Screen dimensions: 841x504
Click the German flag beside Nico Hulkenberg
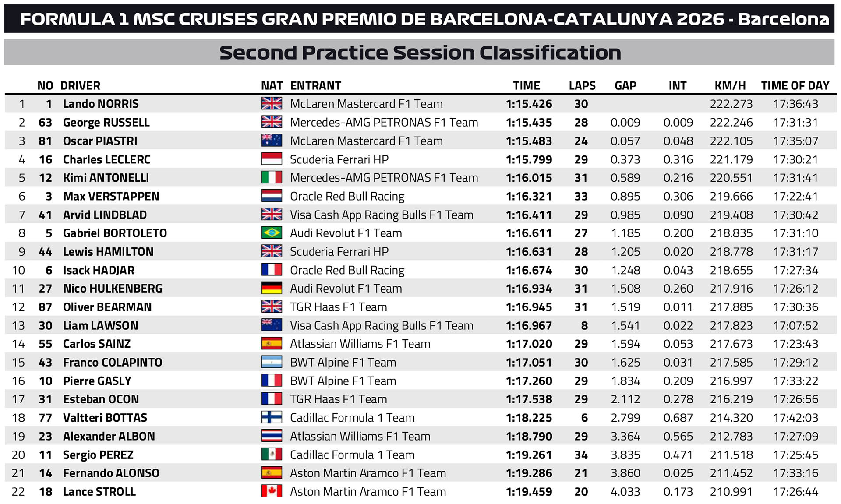[x=272, y=288]
